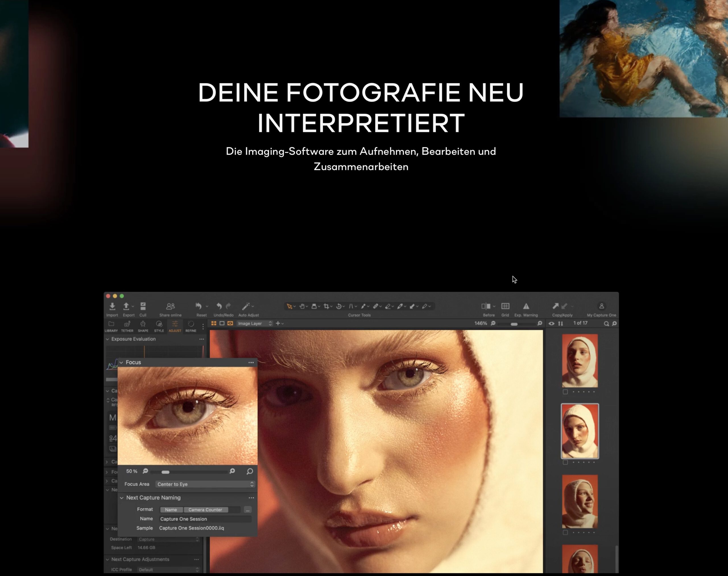728x576 pixels.
Task: Open the Focus Area dropdown
Action: (205, 484)
